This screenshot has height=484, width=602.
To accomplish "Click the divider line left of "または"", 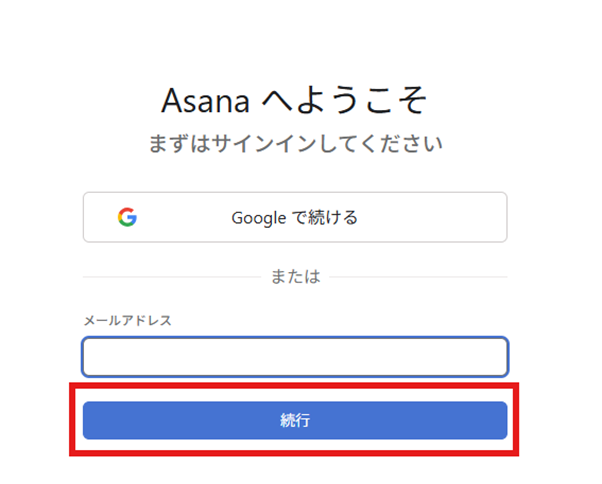I will (170, 277).
